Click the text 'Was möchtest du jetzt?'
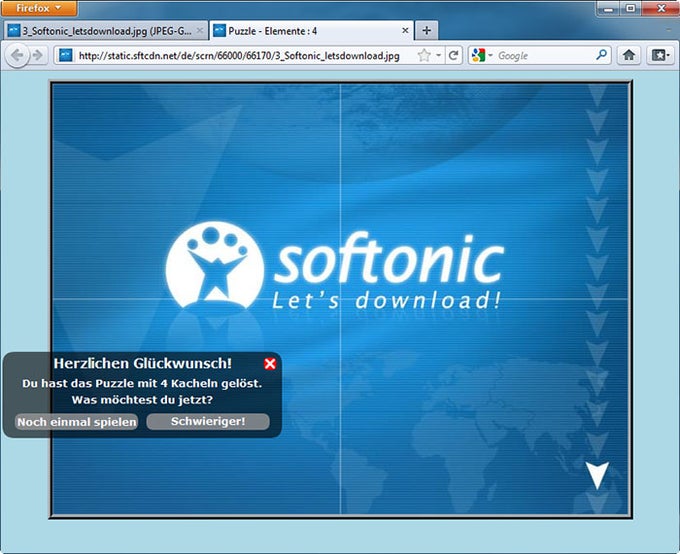680x554 pixels. [142, 400]
